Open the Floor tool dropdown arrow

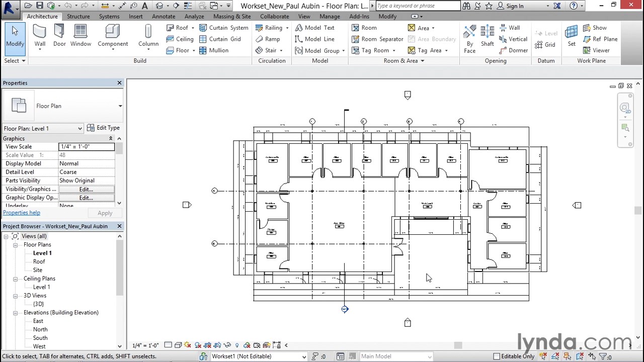click(x=193, y=50)
